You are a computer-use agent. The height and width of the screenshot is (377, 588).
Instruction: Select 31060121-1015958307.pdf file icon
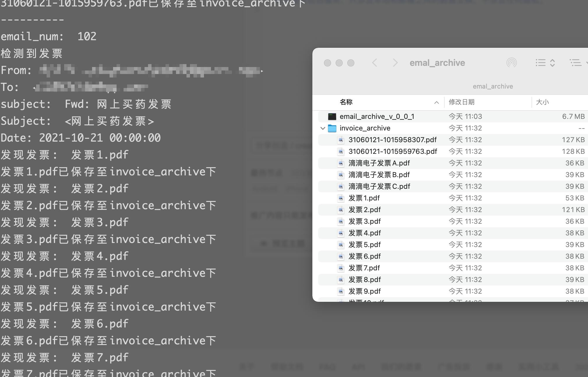(341, 140)
